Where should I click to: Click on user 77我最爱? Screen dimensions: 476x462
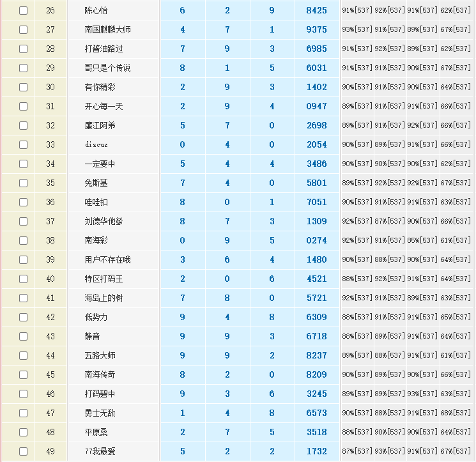pyautogui.click(x=100, y=452)
